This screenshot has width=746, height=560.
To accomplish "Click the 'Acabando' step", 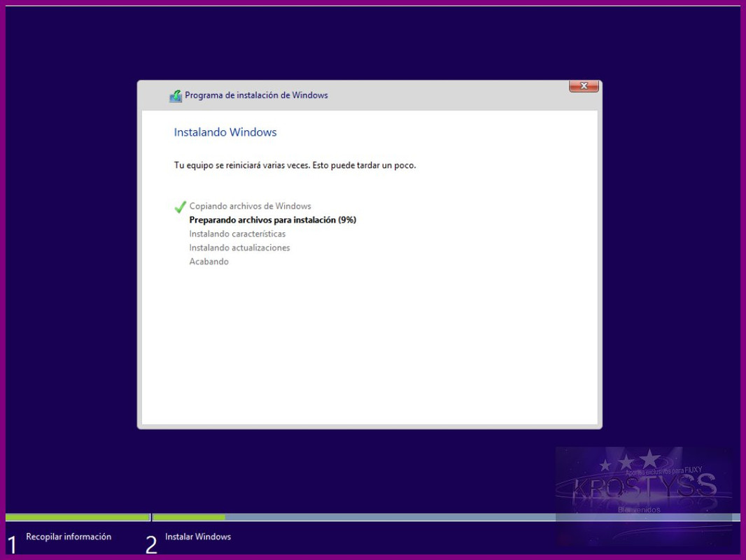I will [209, 261].
